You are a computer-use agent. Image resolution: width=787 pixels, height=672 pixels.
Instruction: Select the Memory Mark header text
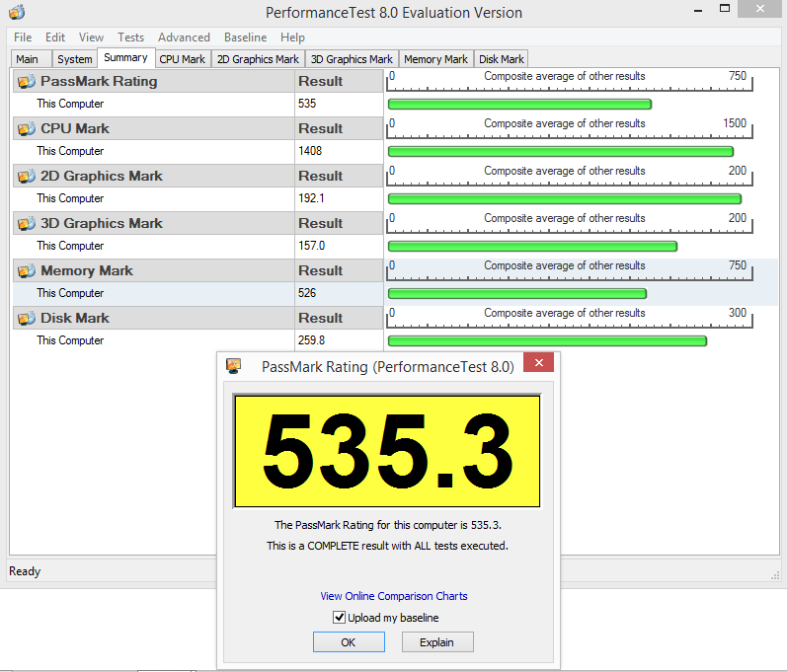87,270
